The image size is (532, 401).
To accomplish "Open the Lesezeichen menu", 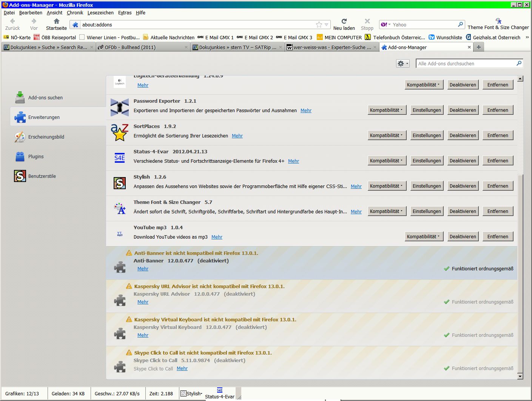I will click(100, 12).
